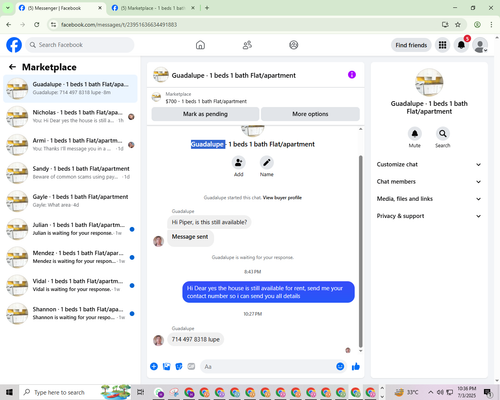This screenshot has height=400, width=500.
Task: Click the listing thumbnail in right panel
Action: (429, 82)
